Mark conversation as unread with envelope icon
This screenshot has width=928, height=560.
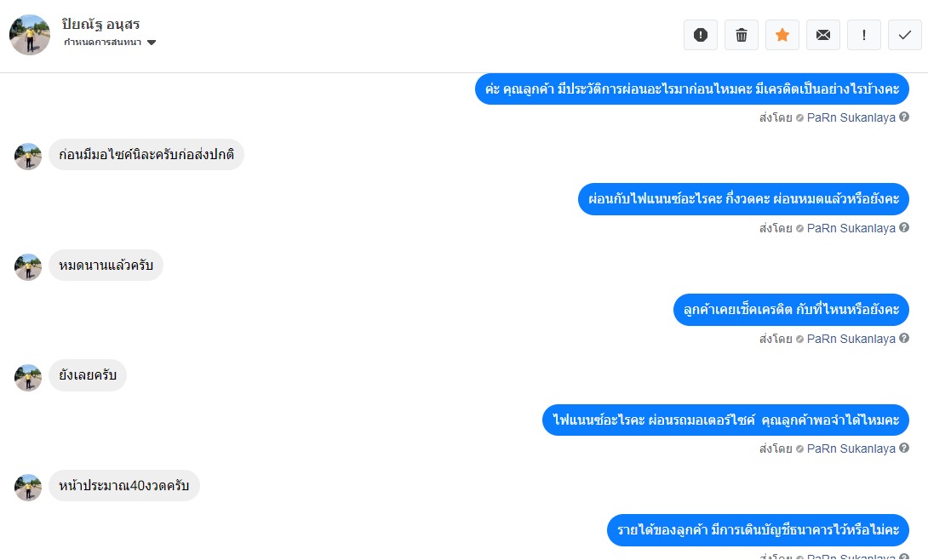coord(823,35)
